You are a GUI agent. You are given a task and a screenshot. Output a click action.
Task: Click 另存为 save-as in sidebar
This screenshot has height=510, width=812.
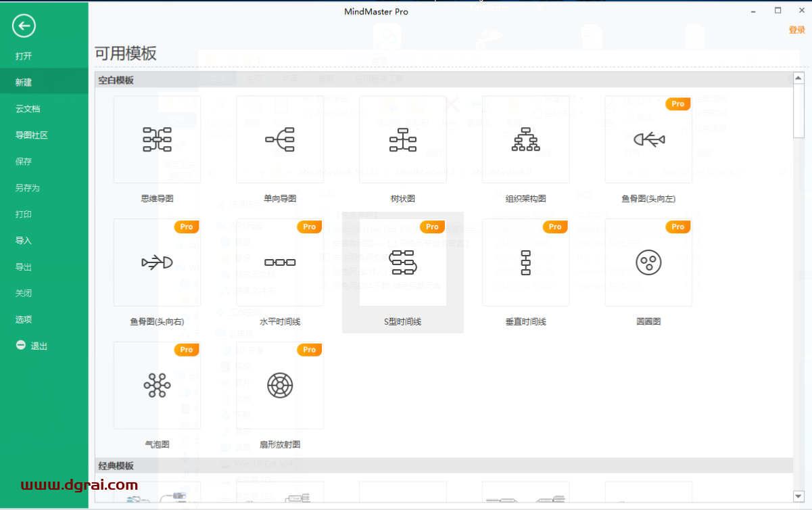pos(28,188)
